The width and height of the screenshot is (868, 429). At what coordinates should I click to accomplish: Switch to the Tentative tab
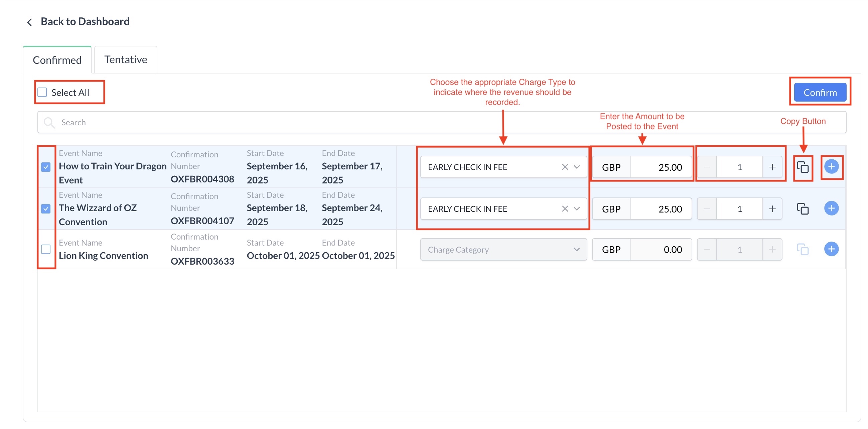pos(126,60)
